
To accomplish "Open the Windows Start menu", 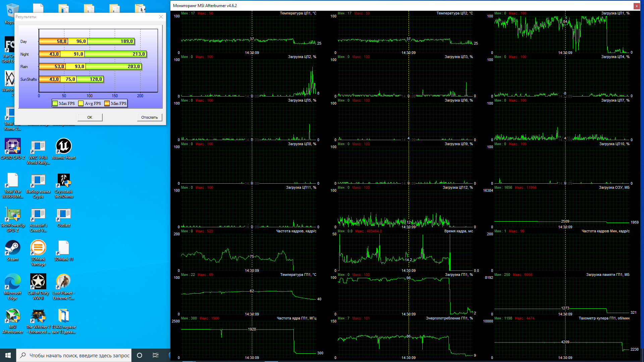I will pos(8,355).
